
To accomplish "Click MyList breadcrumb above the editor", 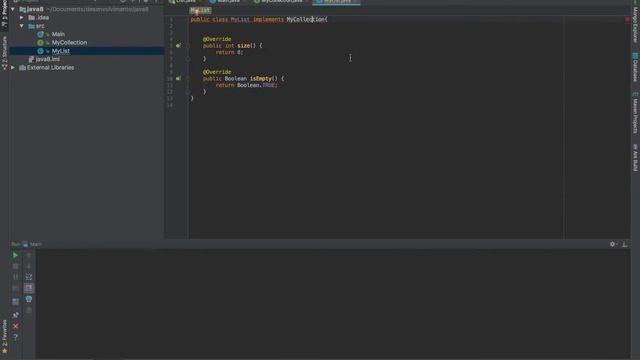I will [200, 10].
